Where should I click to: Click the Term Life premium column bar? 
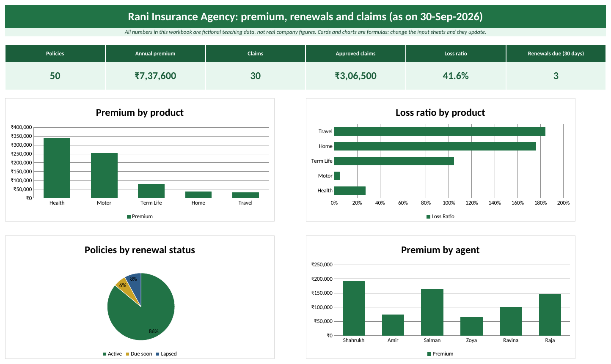[x=151, y=191]
